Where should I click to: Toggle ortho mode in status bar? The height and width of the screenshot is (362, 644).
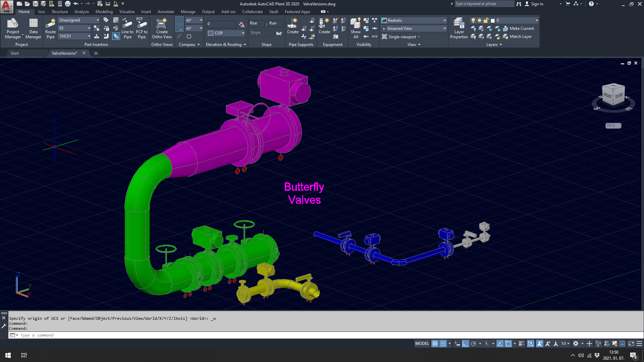[465, 344]
